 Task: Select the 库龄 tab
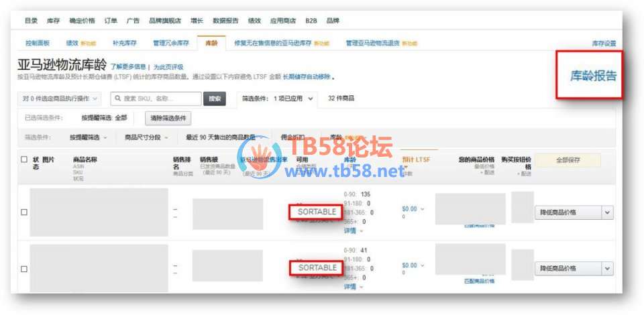(x=211, y=43)
